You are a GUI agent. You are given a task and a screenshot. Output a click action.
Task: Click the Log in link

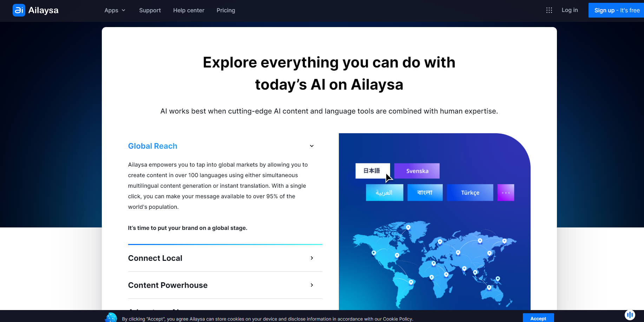click(x=570, y=10)
